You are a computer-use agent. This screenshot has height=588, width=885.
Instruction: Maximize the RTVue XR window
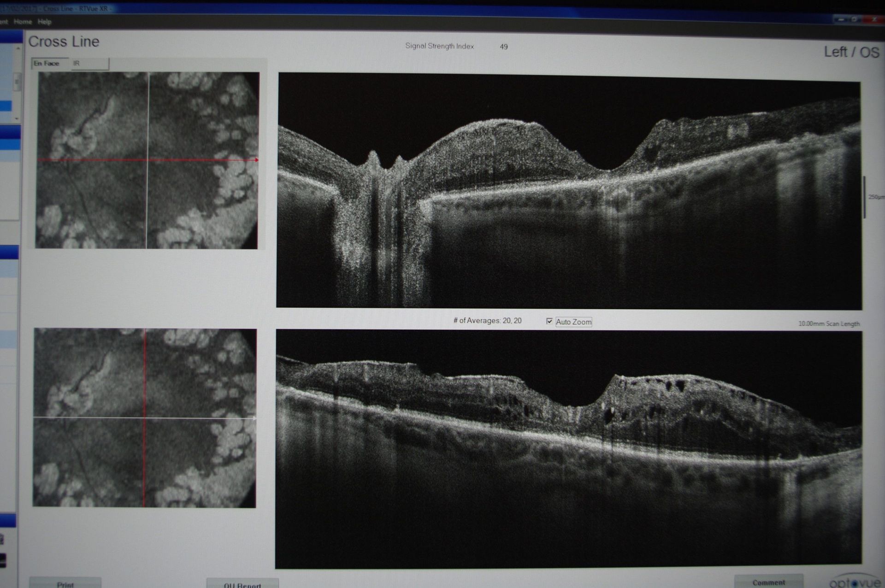click(x=855, y=20)
